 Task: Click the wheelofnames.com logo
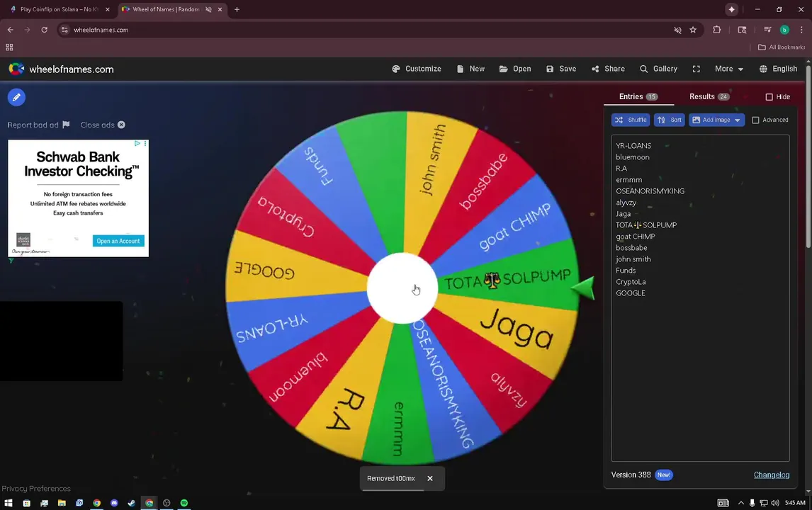tap(61, 69)
